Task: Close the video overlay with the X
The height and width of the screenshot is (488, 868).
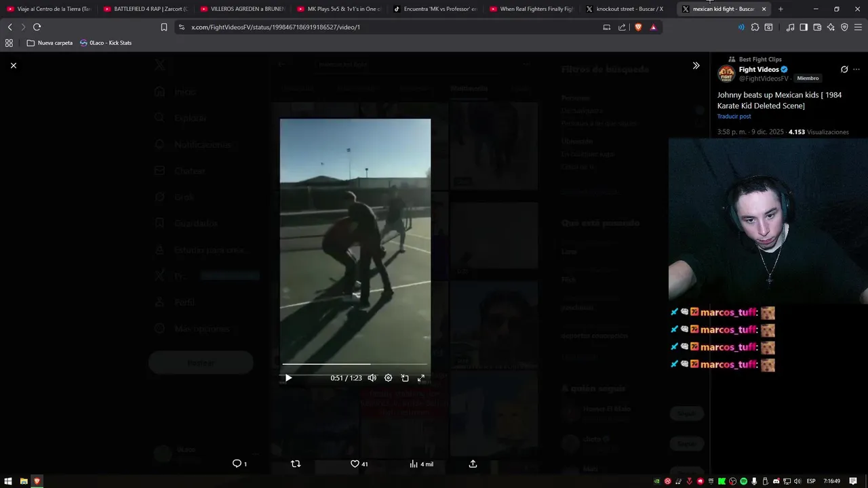Action: pos(14,65)
